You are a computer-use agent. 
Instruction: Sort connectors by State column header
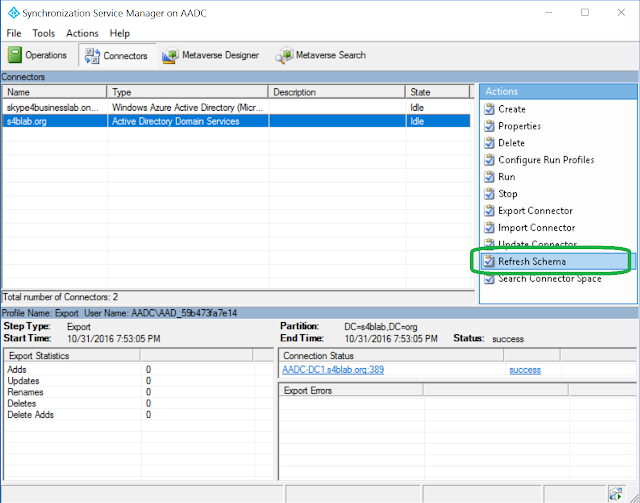[x=438, y=92]
